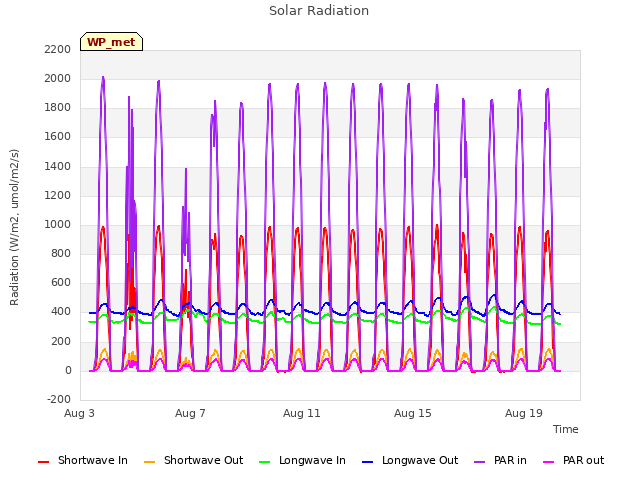Click the Radiation y-axis title
The width and height of the screenshot is (640, 480).
coord(14,227)
